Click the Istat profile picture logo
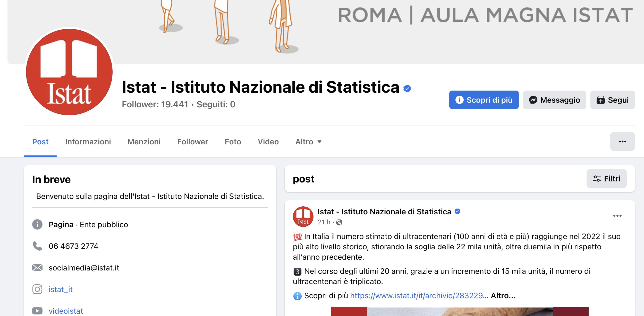 (69, 72)
